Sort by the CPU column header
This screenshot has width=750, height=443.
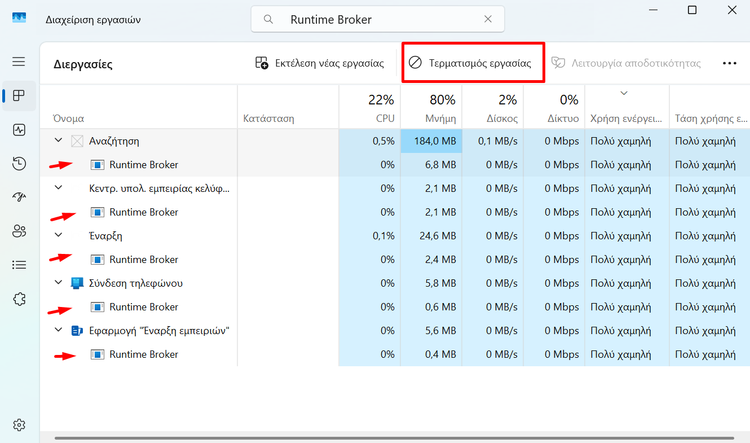click(x=370, y=107)
